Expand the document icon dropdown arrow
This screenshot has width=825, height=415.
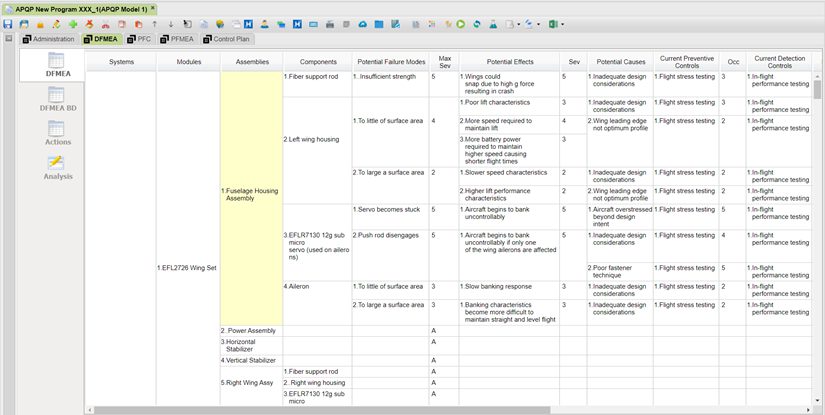pos(517,23)
